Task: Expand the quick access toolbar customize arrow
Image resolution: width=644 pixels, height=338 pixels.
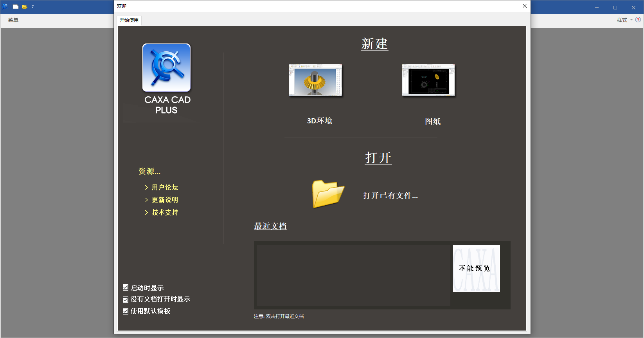Action: point(32,7)
